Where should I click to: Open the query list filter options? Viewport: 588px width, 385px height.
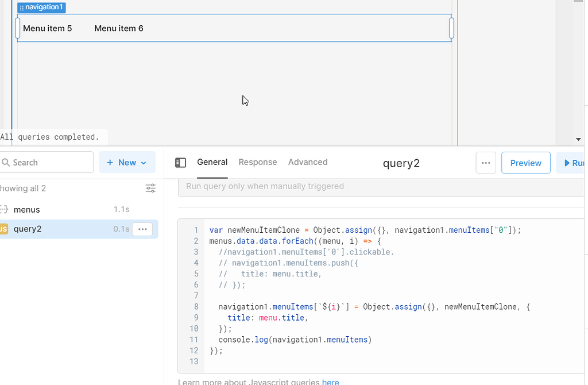click(x=150, y=188)
